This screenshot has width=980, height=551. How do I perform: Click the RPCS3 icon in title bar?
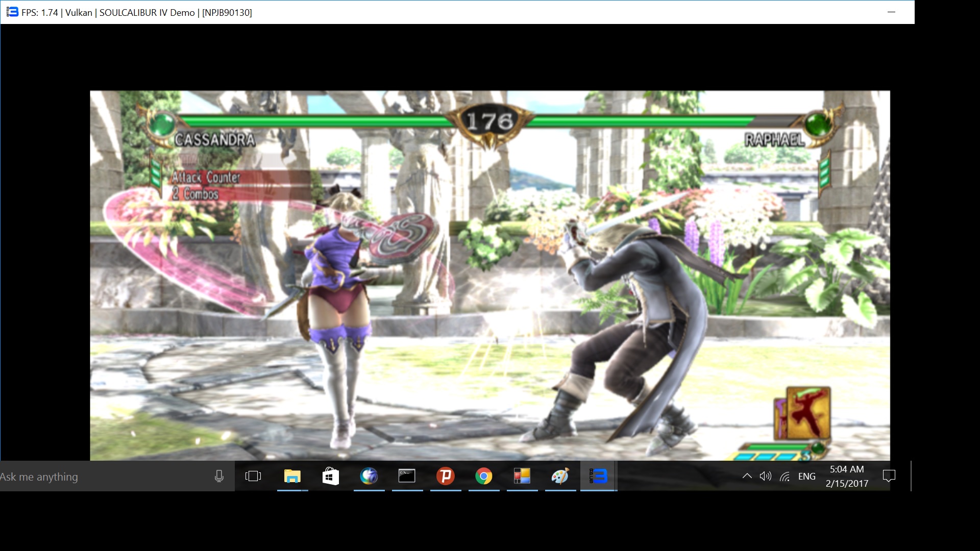pos(12,12)
